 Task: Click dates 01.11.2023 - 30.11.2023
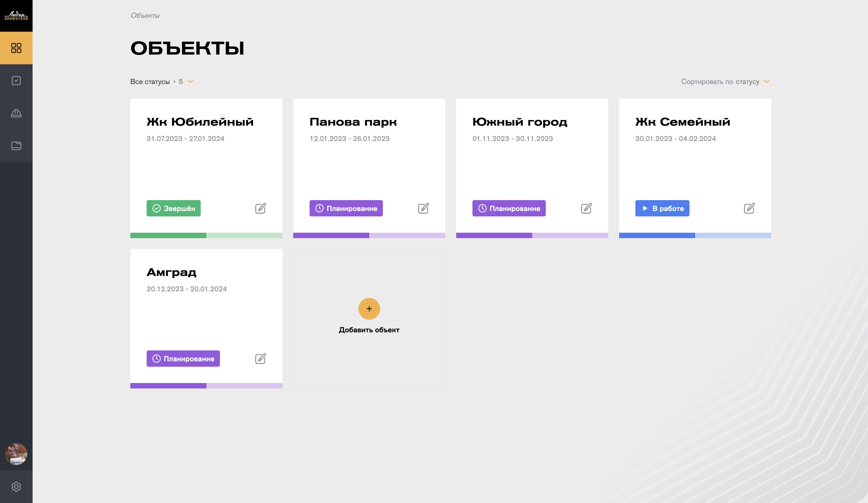coord(513,139)
